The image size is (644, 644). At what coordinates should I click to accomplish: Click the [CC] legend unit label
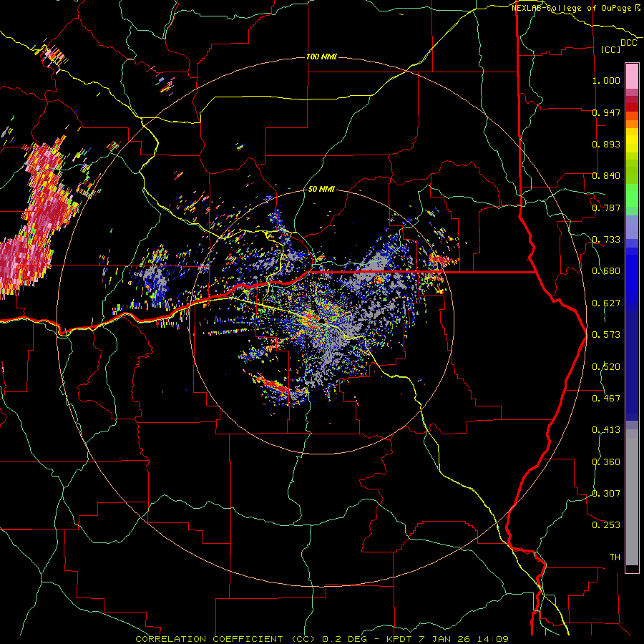(611, 49)
